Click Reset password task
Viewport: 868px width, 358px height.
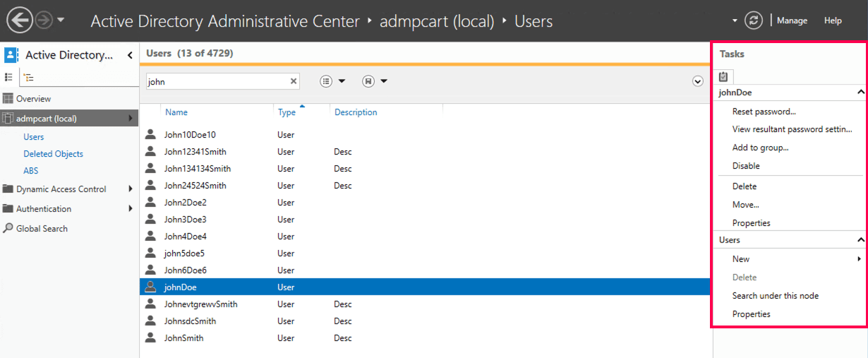pyautogui.click(x=764, y=112)
